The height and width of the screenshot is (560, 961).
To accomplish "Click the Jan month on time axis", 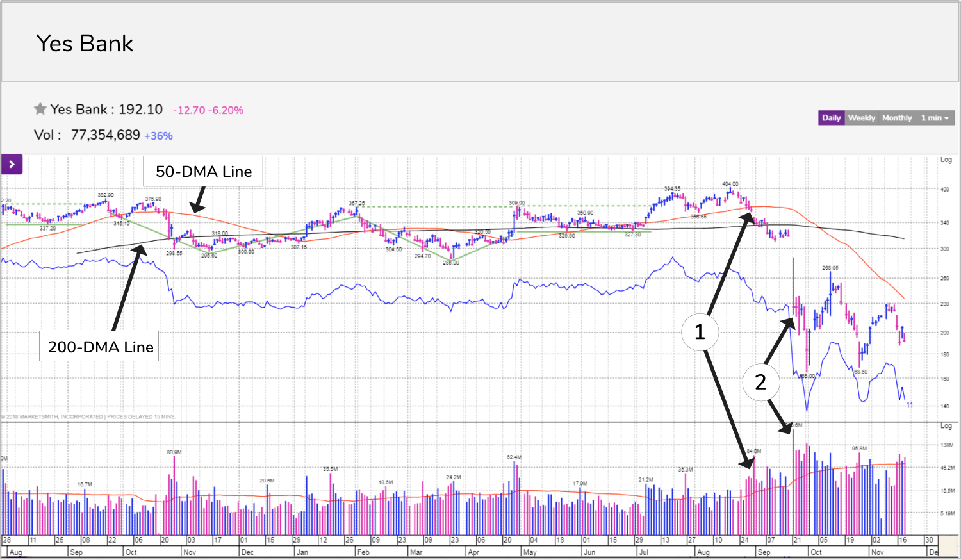I will point(302,552).
